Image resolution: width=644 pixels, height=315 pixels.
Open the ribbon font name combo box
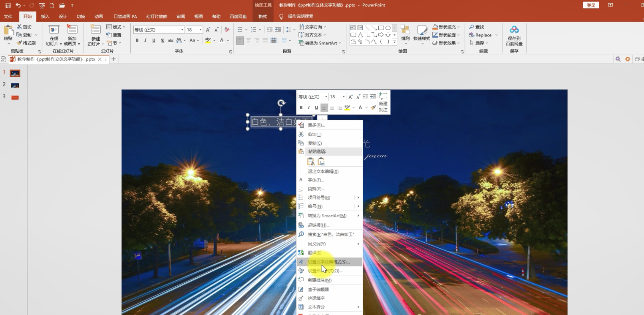click(x=159, y=30)
